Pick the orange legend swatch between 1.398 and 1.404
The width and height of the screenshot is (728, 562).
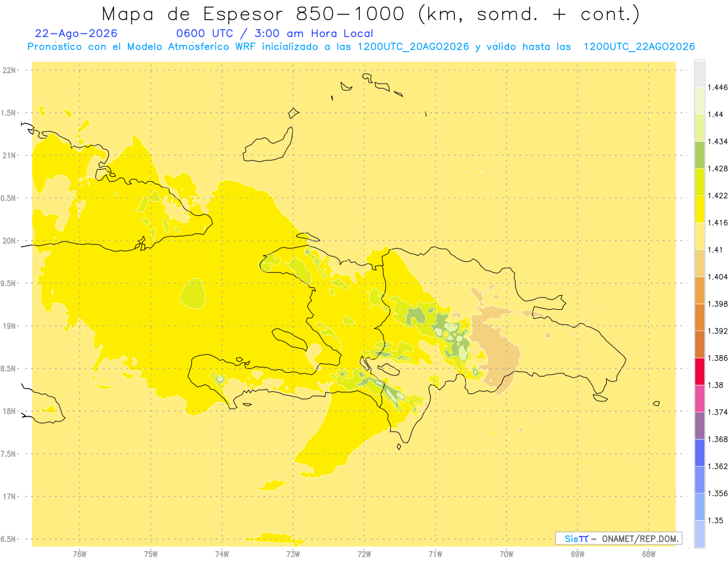point(699,290)
